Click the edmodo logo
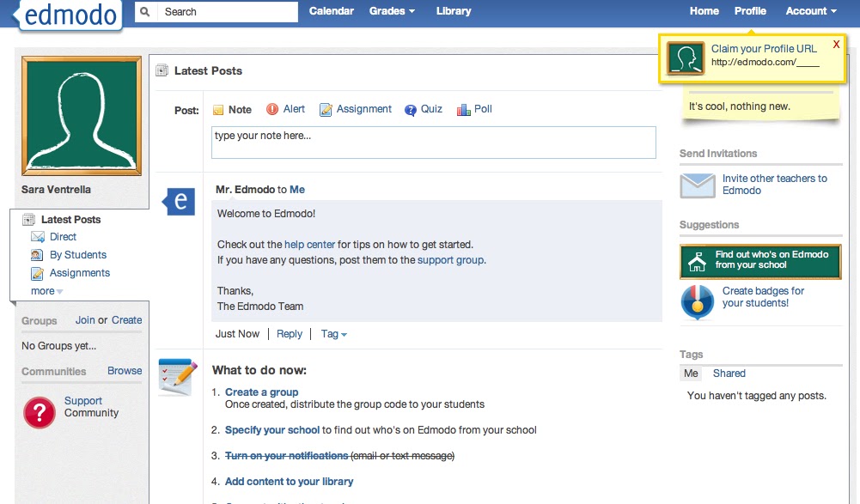Image resolution: width=860 pixels, height=504 pixels. [68, 15]
